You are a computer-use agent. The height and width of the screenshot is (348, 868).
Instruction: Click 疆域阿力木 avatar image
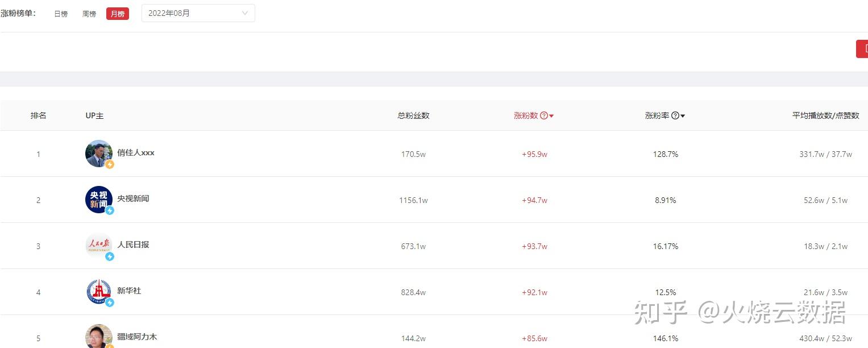[98, 336]
